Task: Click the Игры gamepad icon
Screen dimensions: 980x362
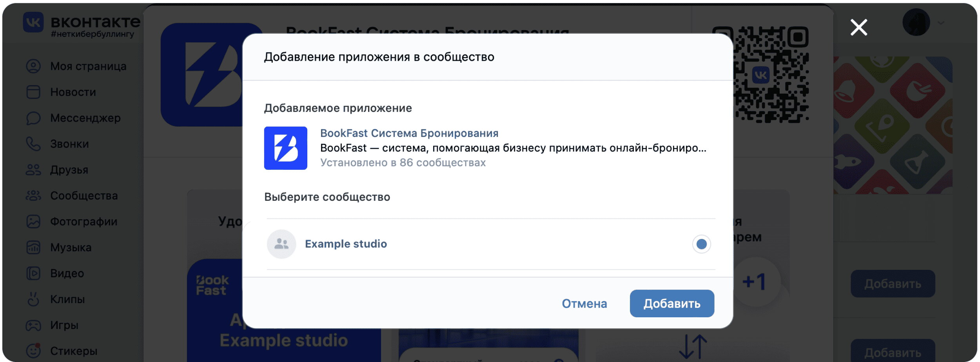Action: coord(33,325)
